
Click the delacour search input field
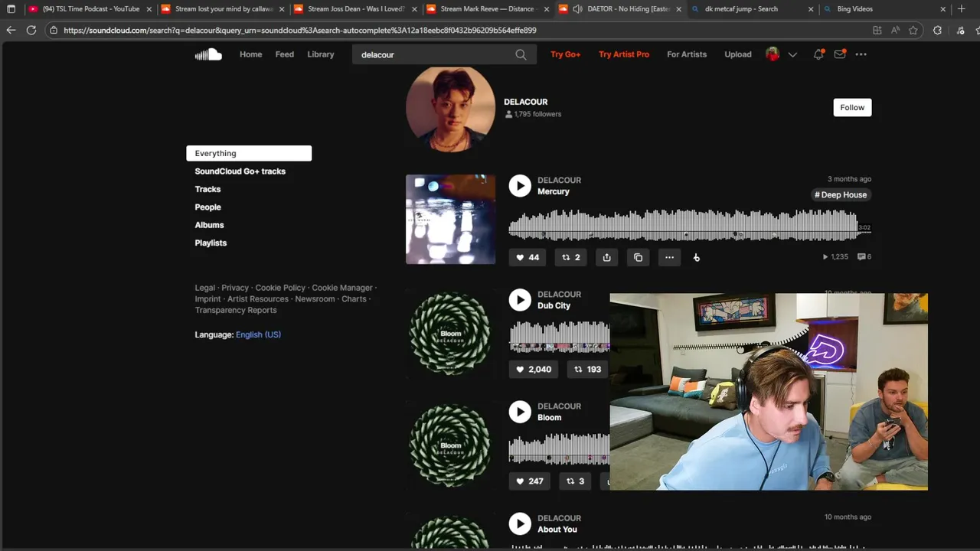tap(433, 54)
